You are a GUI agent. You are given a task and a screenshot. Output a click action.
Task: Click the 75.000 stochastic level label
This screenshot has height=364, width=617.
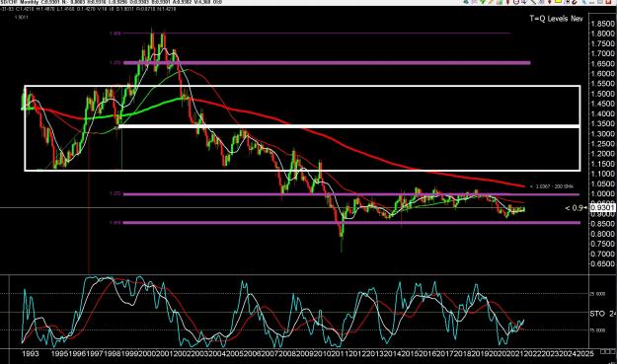click(x=597, y=330)
